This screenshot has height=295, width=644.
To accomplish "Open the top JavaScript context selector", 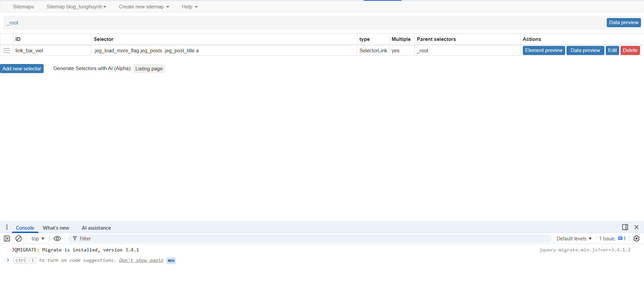I will click(x=38, y=239).
